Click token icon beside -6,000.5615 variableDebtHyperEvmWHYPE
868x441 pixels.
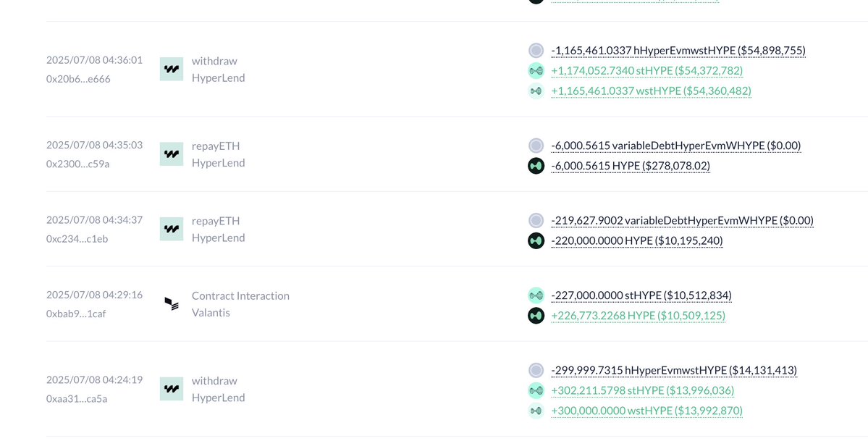click(x=536, y=146)
